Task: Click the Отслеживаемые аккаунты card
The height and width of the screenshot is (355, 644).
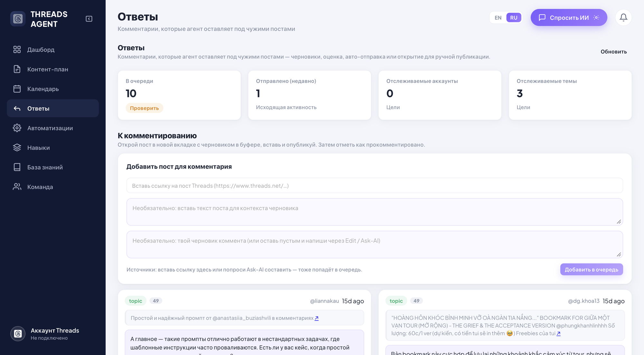Action: coord(440,95)
